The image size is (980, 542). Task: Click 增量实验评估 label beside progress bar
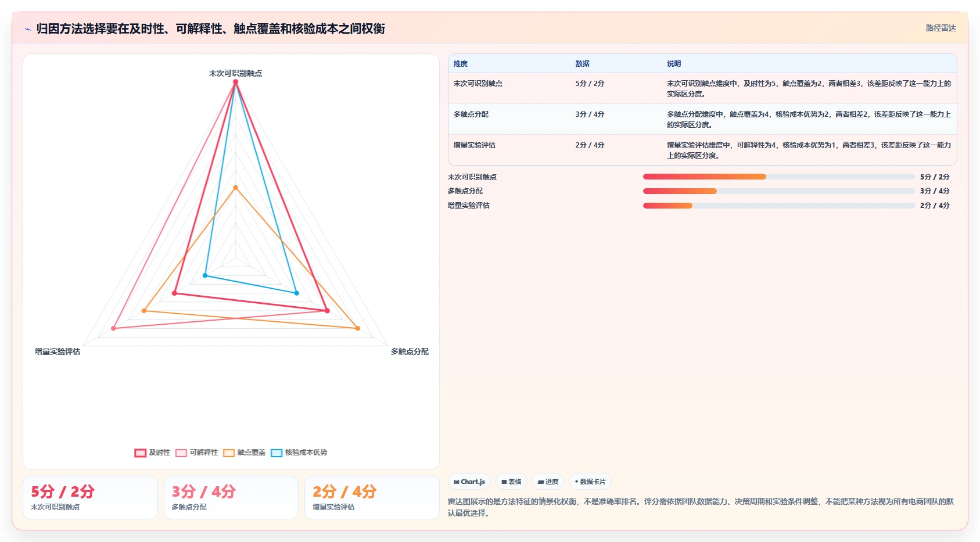[x=469, y=206]
